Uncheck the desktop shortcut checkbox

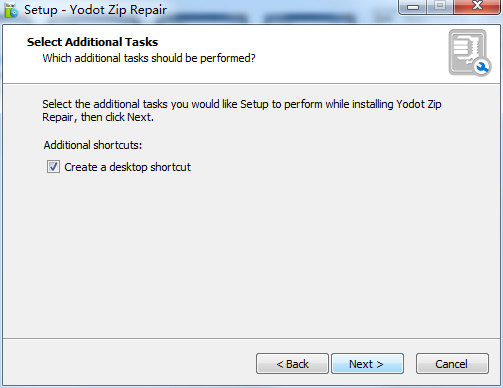[x=53, y=167]
